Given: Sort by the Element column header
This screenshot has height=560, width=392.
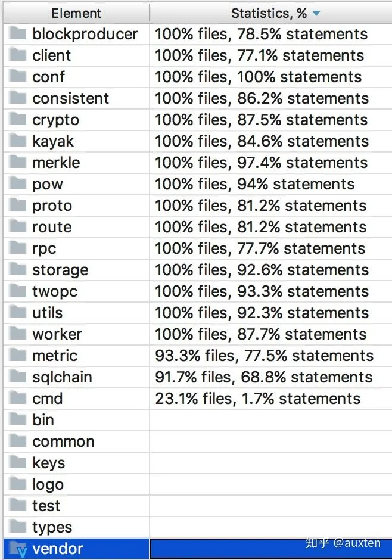Looking at the screenshot, I should point(75,13).
